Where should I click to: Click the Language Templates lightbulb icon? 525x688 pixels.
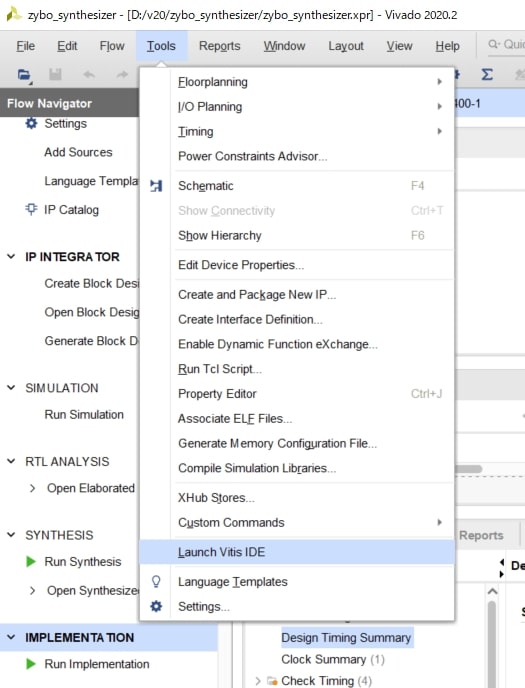pos(156,581)
